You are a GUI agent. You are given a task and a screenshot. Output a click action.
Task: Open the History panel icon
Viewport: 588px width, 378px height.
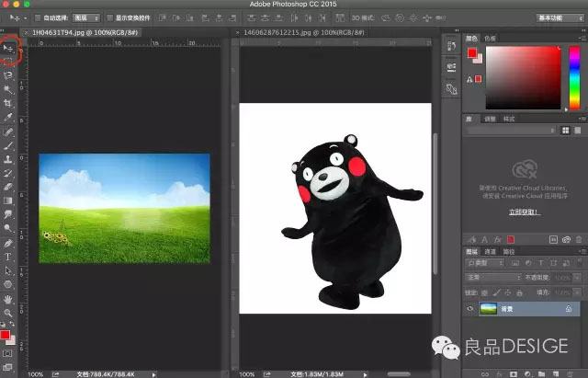click(x=450, y=48)
